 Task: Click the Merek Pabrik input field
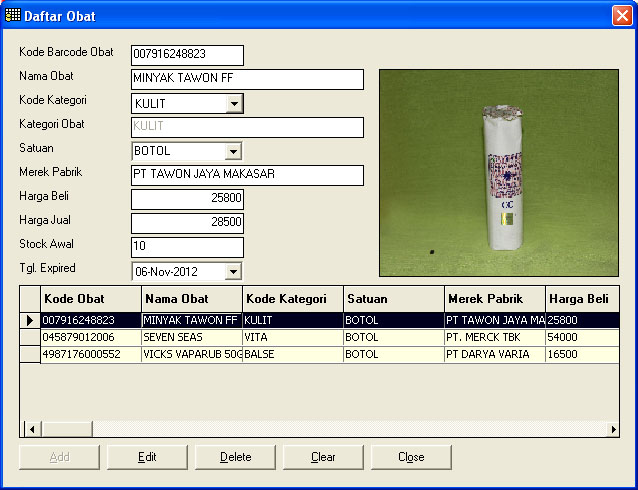point(247,175)
